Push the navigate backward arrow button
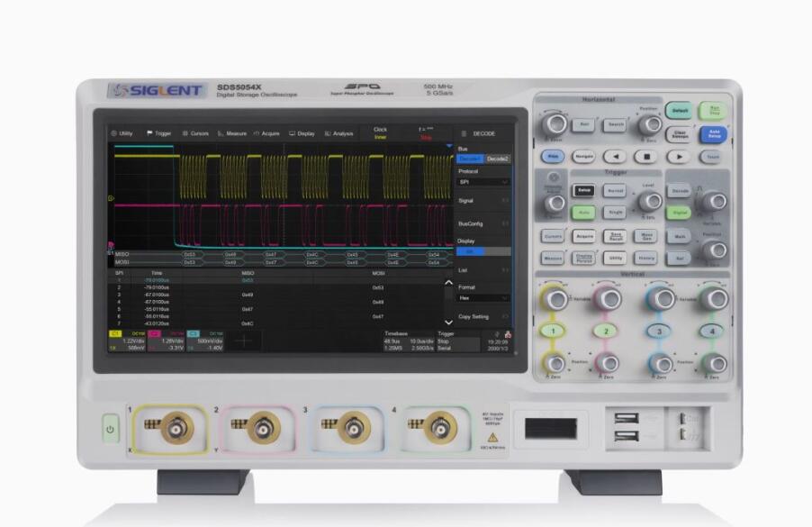Image resolution: width=812 pixels, height=527 pixels. tap(615, 157)
